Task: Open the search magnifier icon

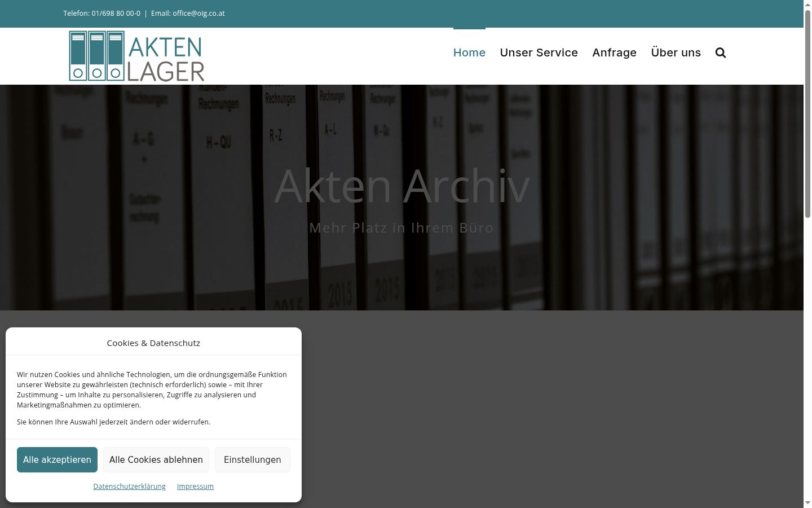Action: [x=720, y=52]
